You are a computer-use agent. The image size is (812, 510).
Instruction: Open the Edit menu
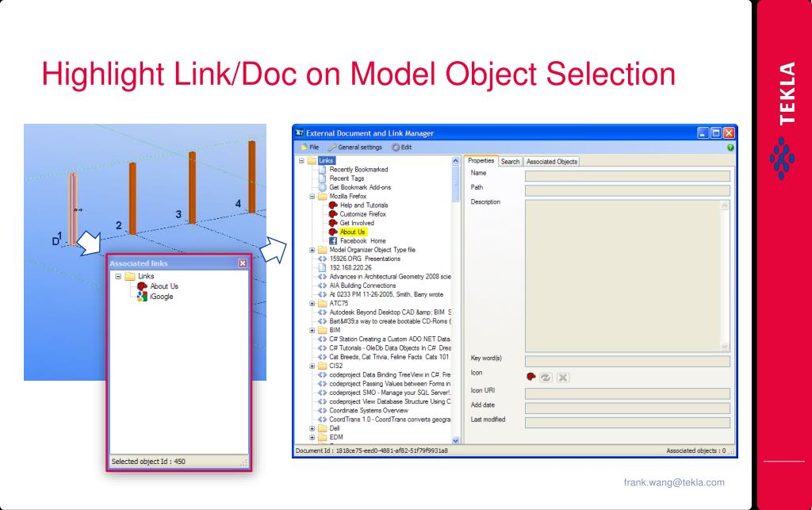click(402, 147)
